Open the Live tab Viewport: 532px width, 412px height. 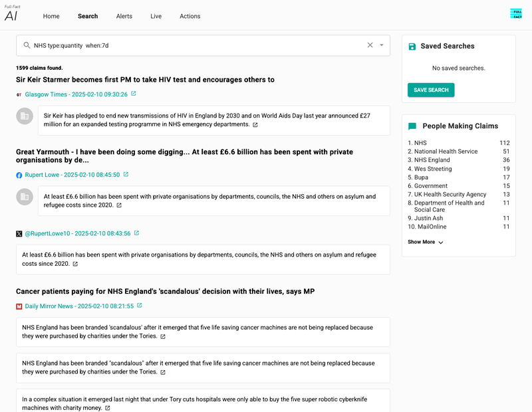pyautogui.click(x=156, y=16)
